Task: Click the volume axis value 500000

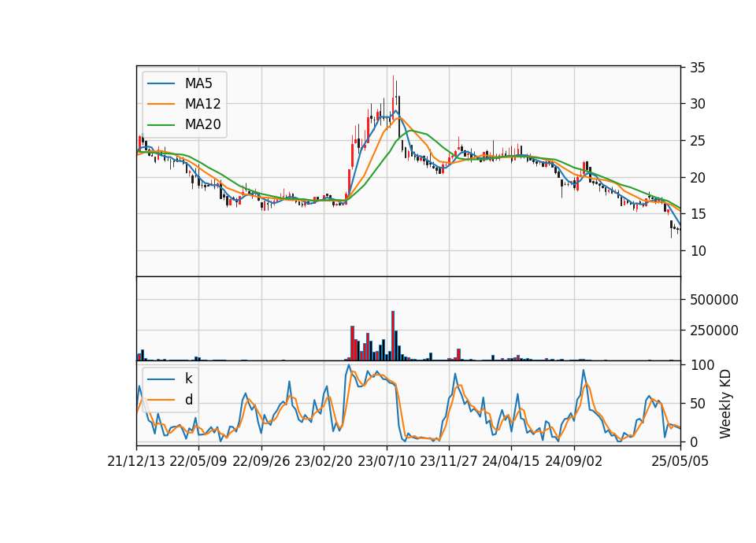Action: point(714,300)
